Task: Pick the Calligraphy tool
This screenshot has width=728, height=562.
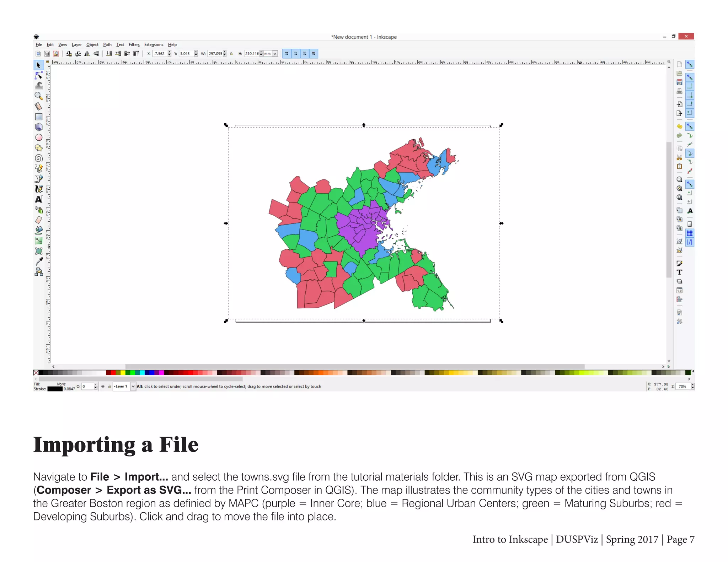Action: [x=39, y=189]
